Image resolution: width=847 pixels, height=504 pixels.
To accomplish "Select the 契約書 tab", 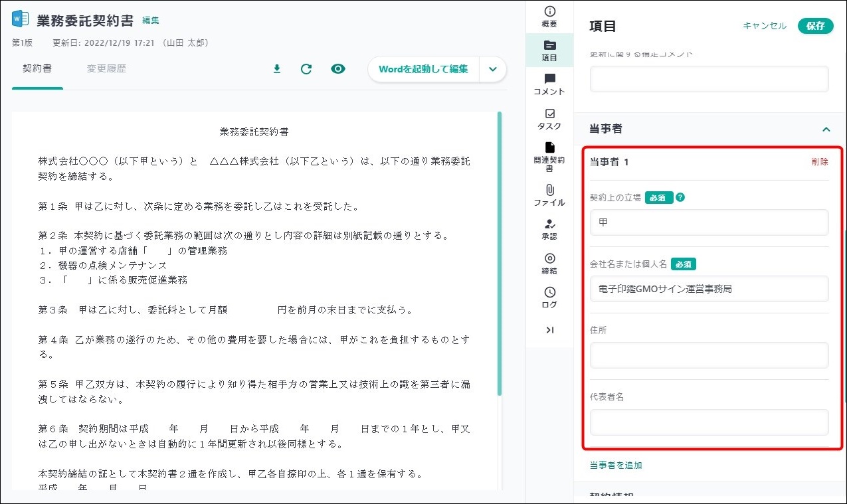I will tap(37, 68).
